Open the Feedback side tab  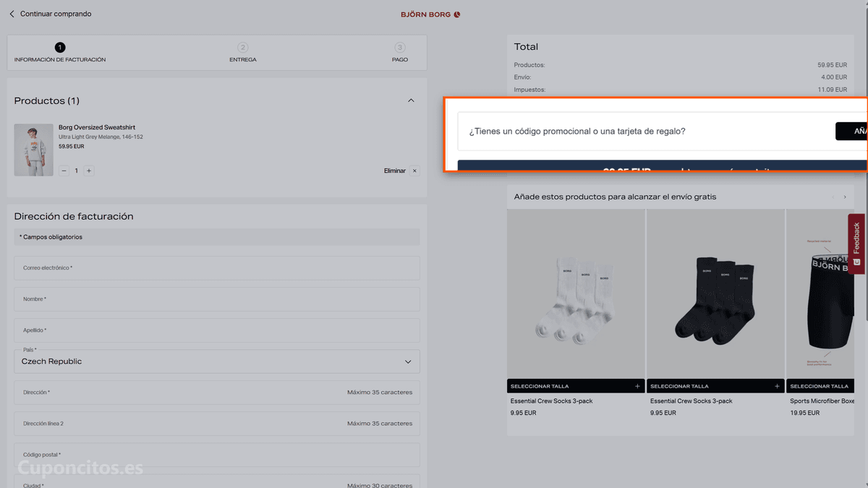(x=856, y=244)
